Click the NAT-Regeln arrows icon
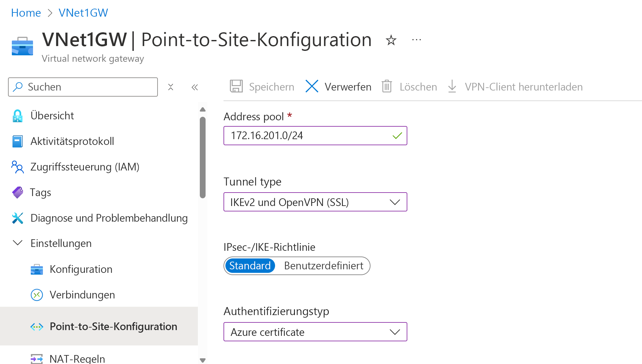The height and width of the screenshot is (364, 642). (x=37, y=359)
